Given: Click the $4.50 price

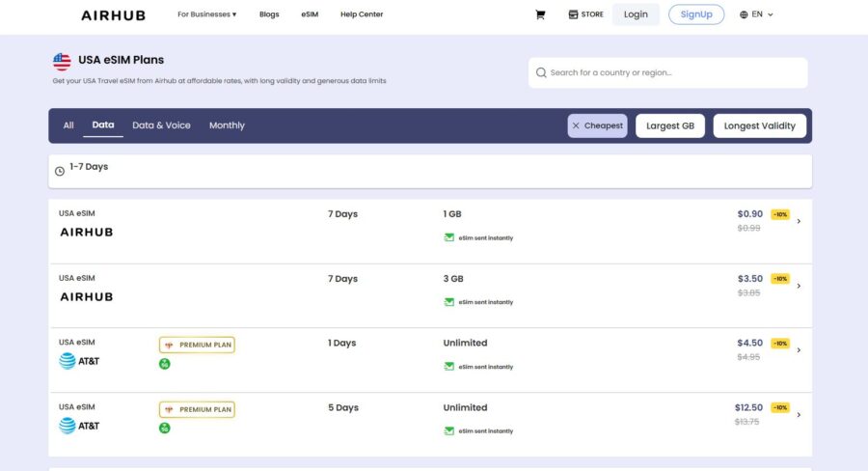Looking at the screenshot, I should (749, 343).
